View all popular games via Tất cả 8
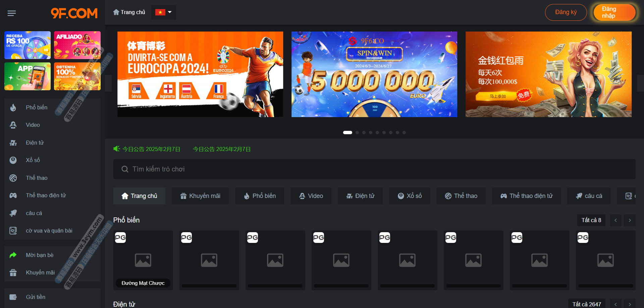 click(591, 220)
